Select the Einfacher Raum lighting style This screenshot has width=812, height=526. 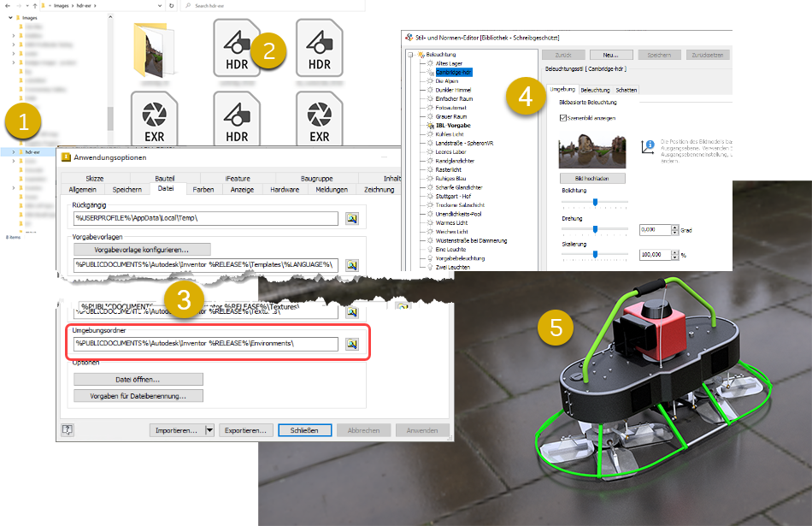coord(454,98)
